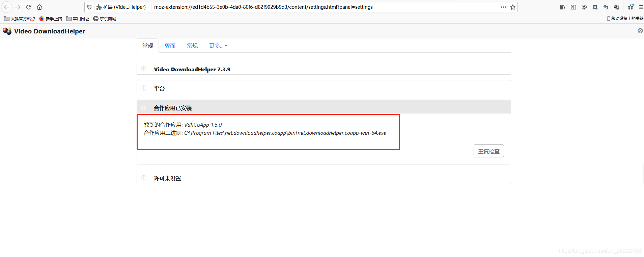This screenshot has height=257, width=644.
Task: Open the Firefox home page
Action: pos(39,7)
